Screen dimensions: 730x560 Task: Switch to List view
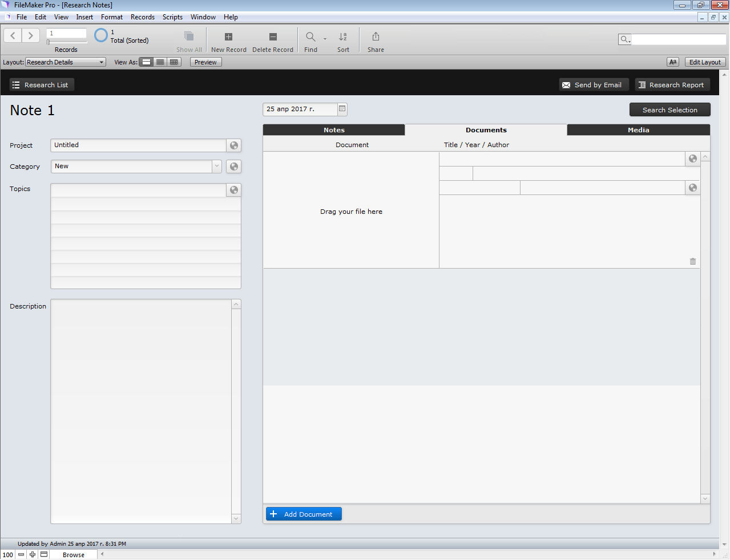click(x=160, y=62)
